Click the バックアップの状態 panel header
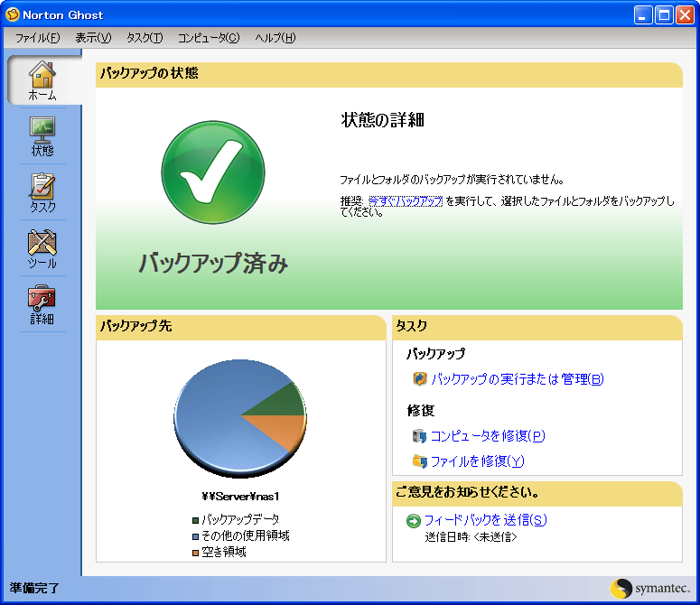Viewport: 700px width, 605px height. [x=389, y=75]
